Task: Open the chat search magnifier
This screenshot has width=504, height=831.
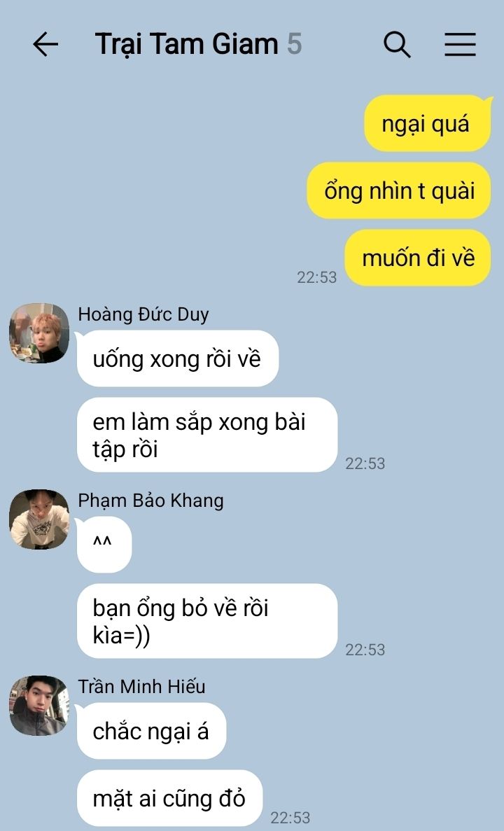Action: [x=397, y=44]
